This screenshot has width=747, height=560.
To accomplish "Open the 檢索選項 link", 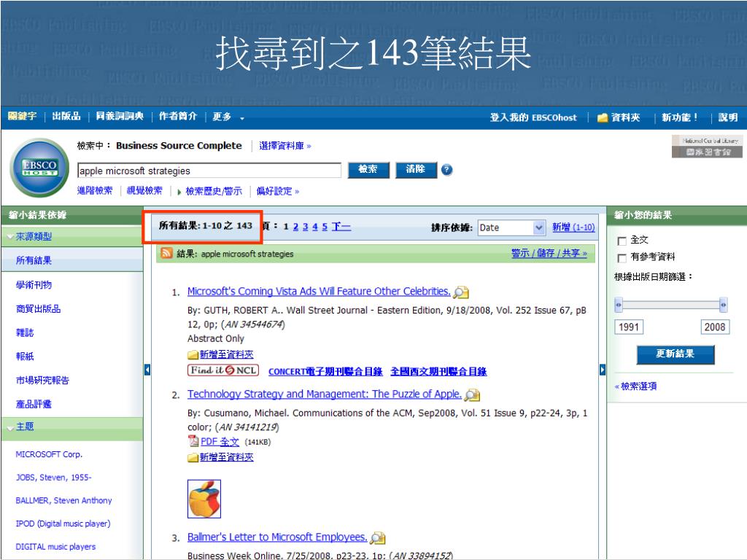I will [x=636, y=386].
